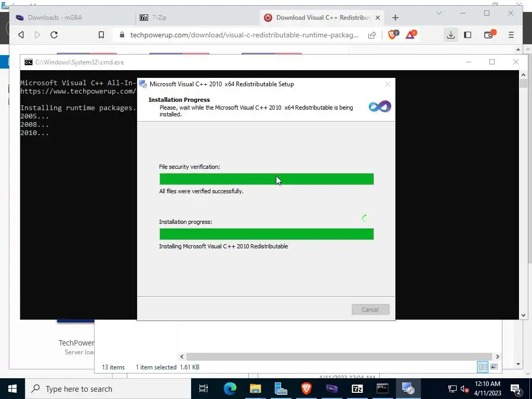The image size is (532, 399).
Task: Open the Brave hamburger menu
Action: (511, 35)
